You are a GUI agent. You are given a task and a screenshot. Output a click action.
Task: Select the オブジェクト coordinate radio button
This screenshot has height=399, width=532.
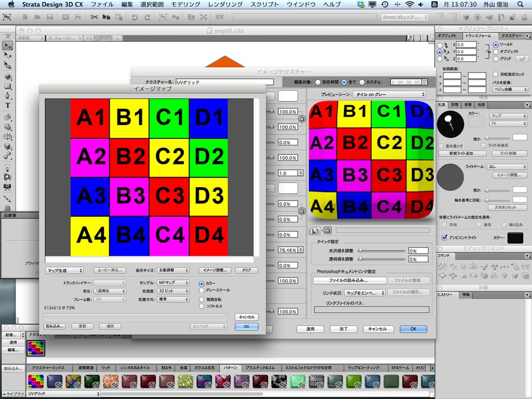(x=496, y=52)
